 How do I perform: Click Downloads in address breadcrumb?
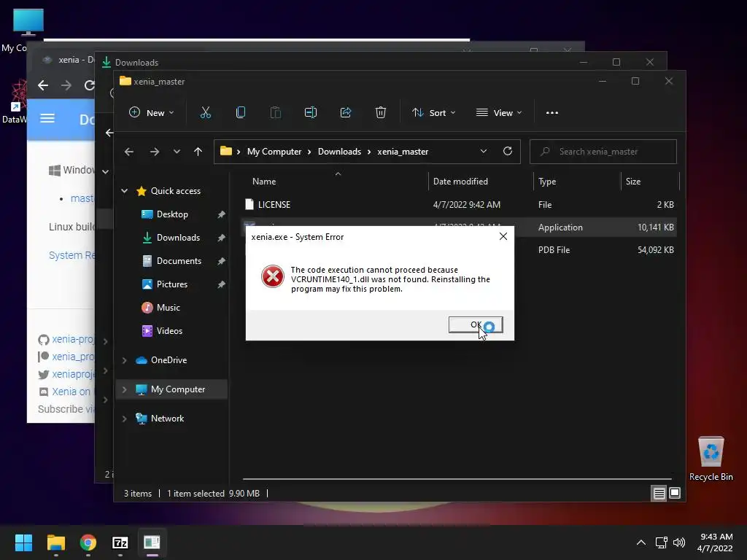[x=339, y=152]
